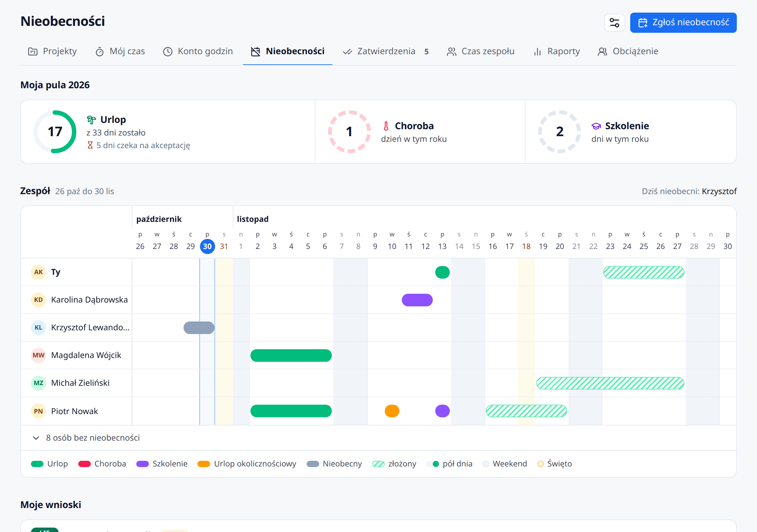The height and width of the screenshot is (532, 757).
Task: Open the Projekty tab
Action: point(52,51)
